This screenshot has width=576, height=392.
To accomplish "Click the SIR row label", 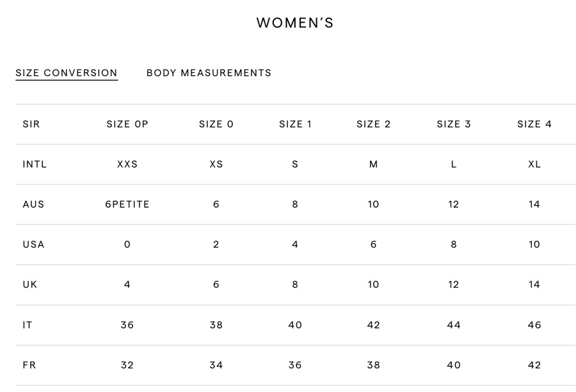I will point(31,124).
